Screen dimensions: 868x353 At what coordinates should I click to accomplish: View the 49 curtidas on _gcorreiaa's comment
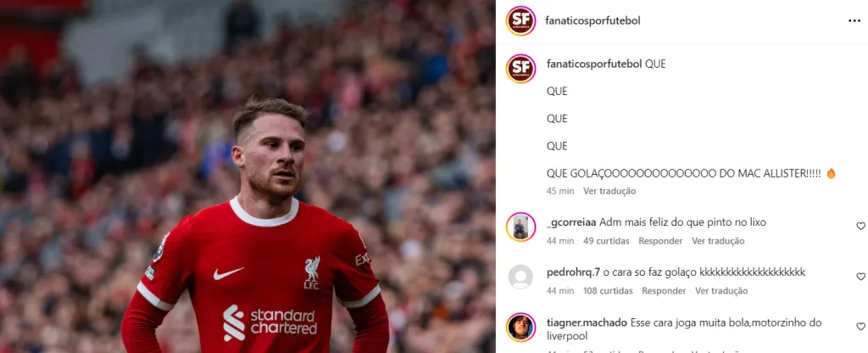click(x=606, y=241)
